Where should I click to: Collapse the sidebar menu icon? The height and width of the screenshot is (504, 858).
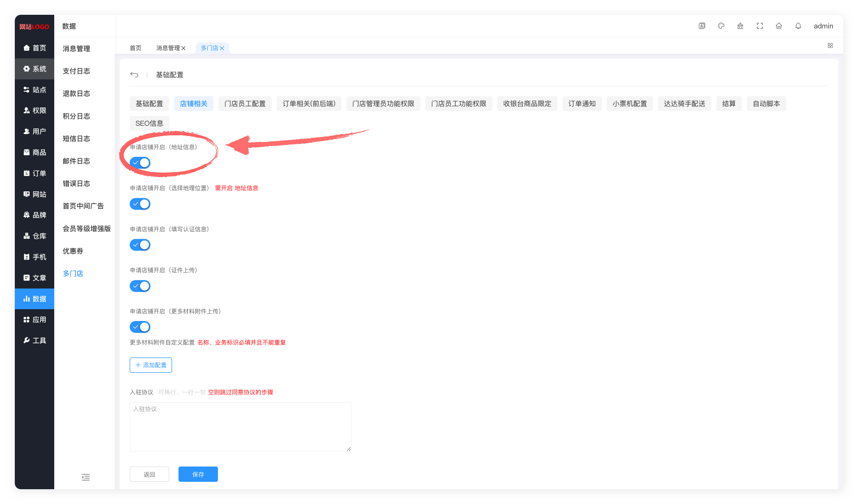[x=86, y=477]
